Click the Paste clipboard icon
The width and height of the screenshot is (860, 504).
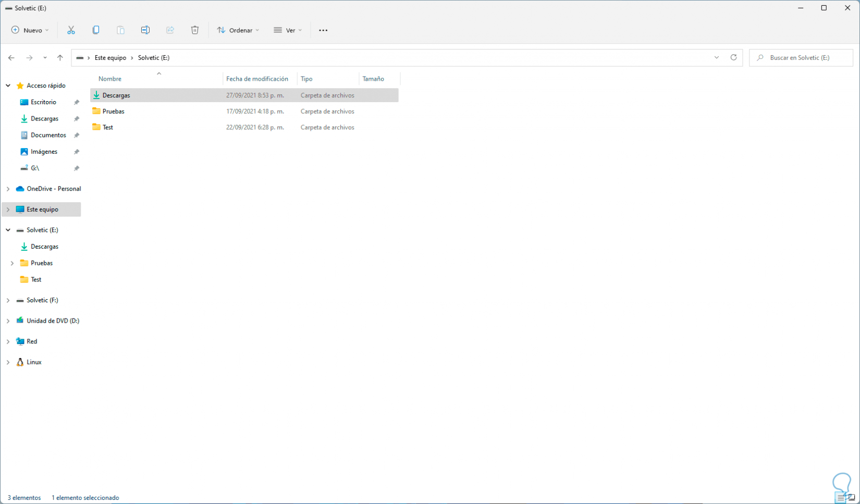tap(120, 30)
